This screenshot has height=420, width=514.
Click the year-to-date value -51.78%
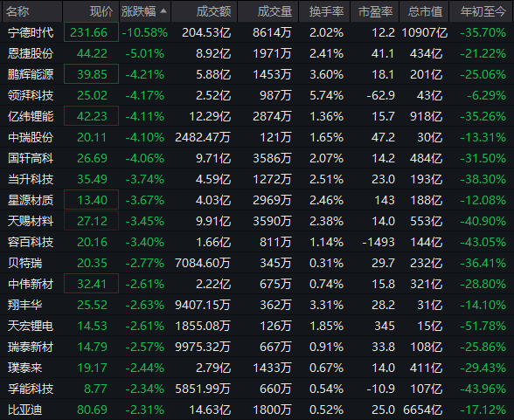483,326
